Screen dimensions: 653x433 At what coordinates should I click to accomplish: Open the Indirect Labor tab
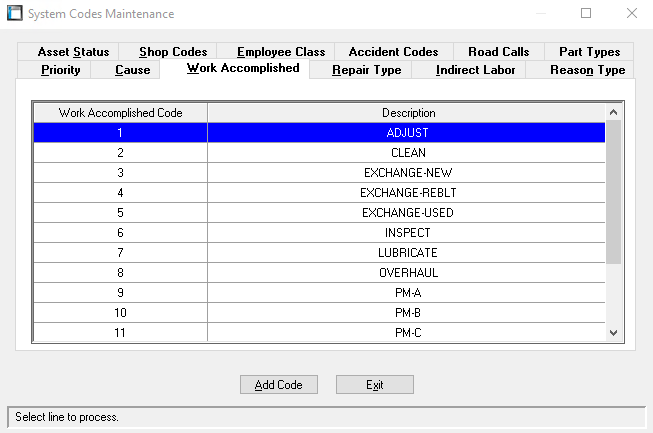pyautogui.click(x=476, y=70)
